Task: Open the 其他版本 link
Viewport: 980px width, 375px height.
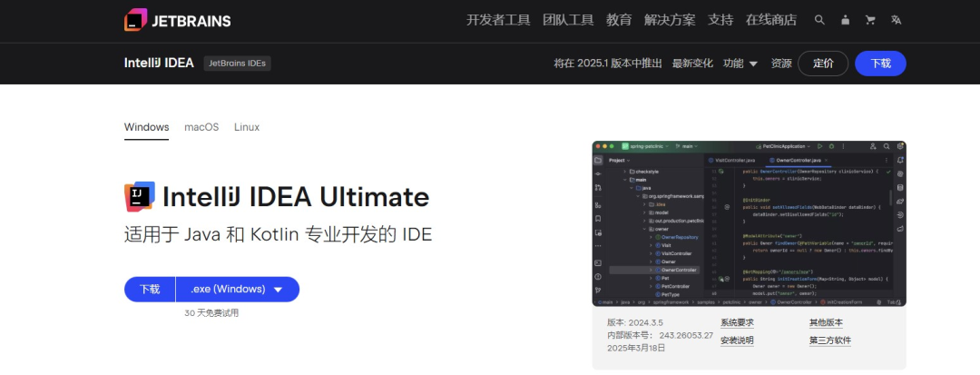Action: [826, 323]
